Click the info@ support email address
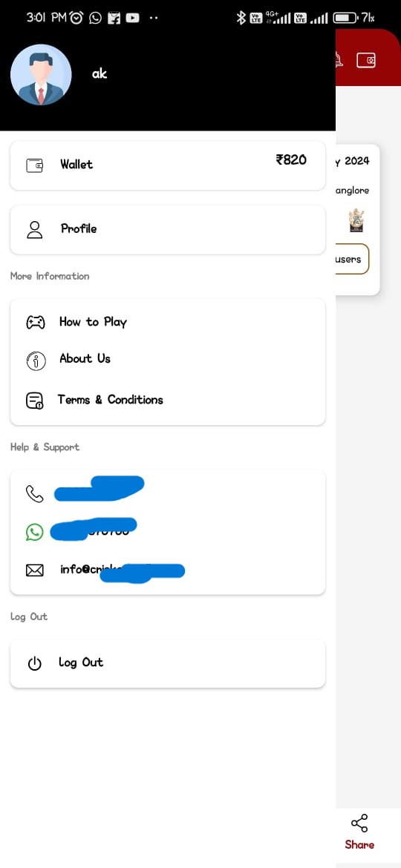401x868 pixels. (x=122, y=571)
